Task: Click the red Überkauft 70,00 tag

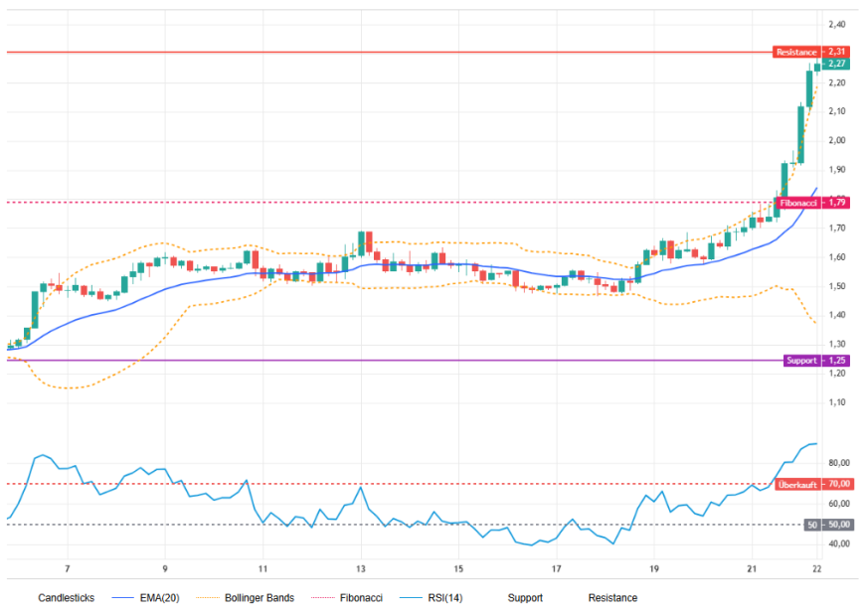Action: [814, 485]
